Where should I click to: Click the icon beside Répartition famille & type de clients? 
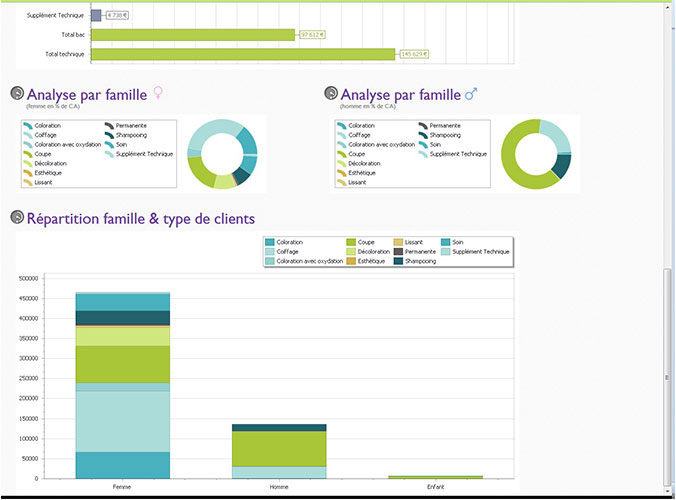[x=17, y=218]
